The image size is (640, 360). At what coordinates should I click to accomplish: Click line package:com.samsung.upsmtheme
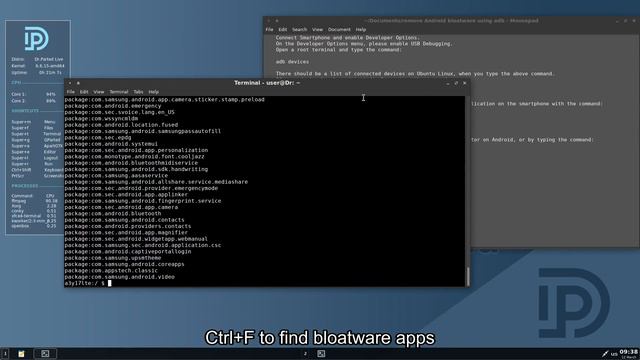(x=113, y=258)
